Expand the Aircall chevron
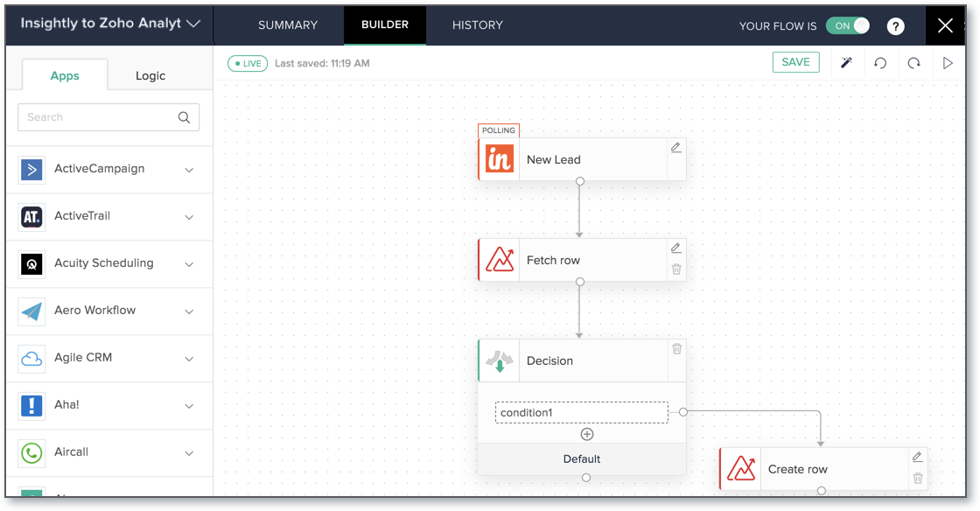The height and width of the screenshot is (511, 980). pos(189,453)
